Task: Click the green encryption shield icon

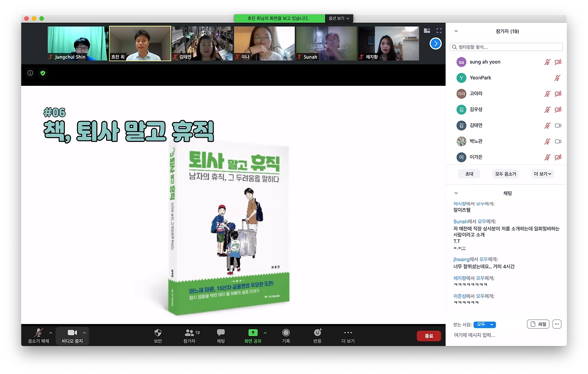Action: pyautogui.click(x=43, y=73)
